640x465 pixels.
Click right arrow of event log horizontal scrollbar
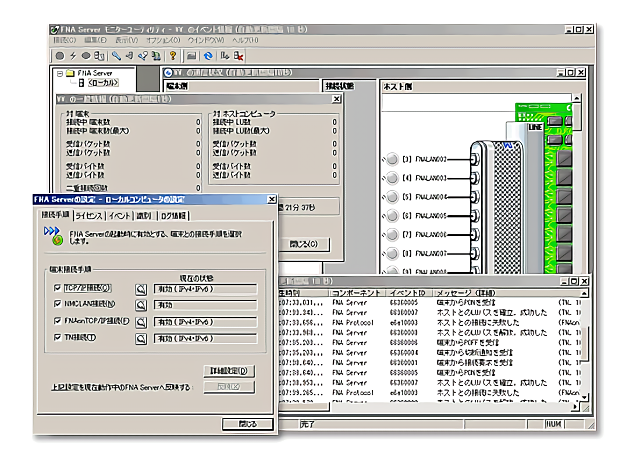576,407
